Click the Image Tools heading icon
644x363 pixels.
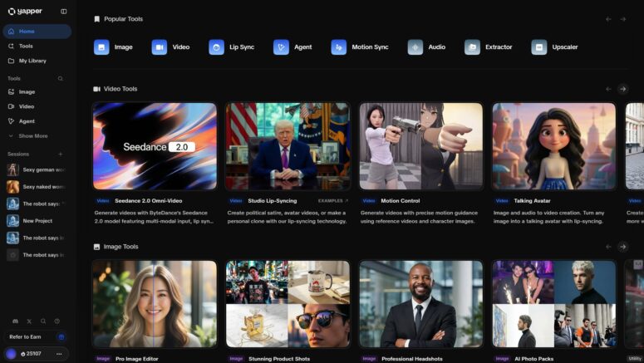click(x=97, y=247)
